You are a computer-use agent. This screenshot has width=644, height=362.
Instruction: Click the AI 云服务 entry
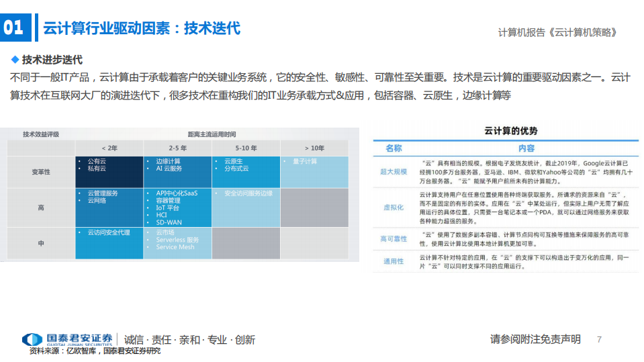pyautogui.click(x=169, y=169)
